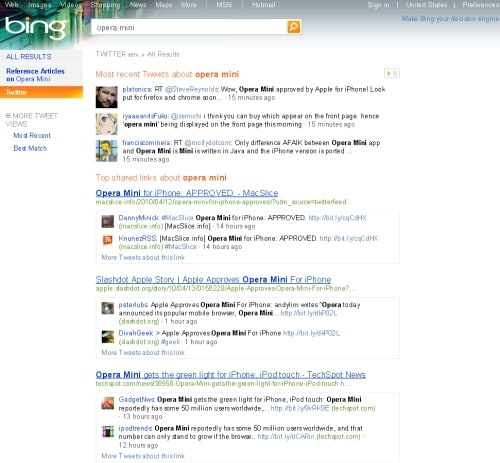Click Make Bing your decision engine
This screenshot has height=463, width=500.
click(450, 19)
